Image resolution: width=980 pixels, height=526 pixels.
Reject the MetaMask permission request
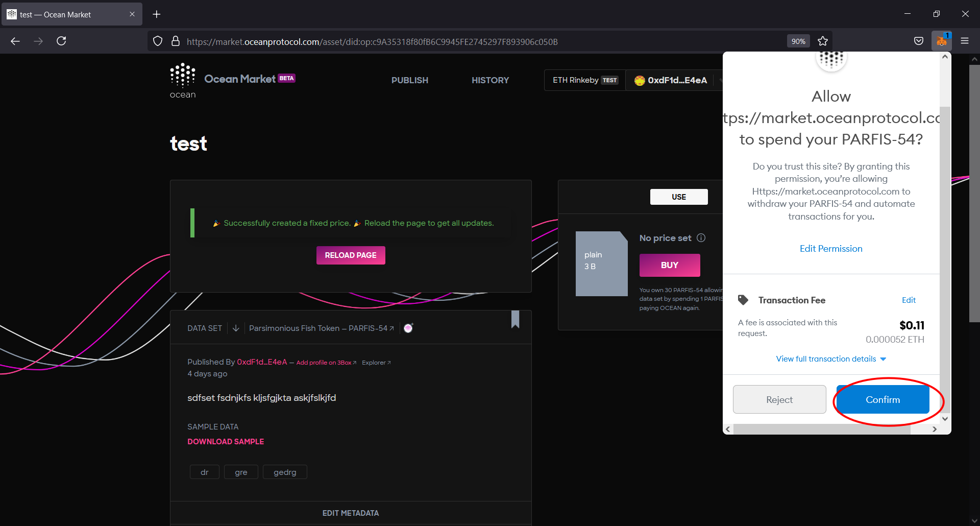coord(779,399)
